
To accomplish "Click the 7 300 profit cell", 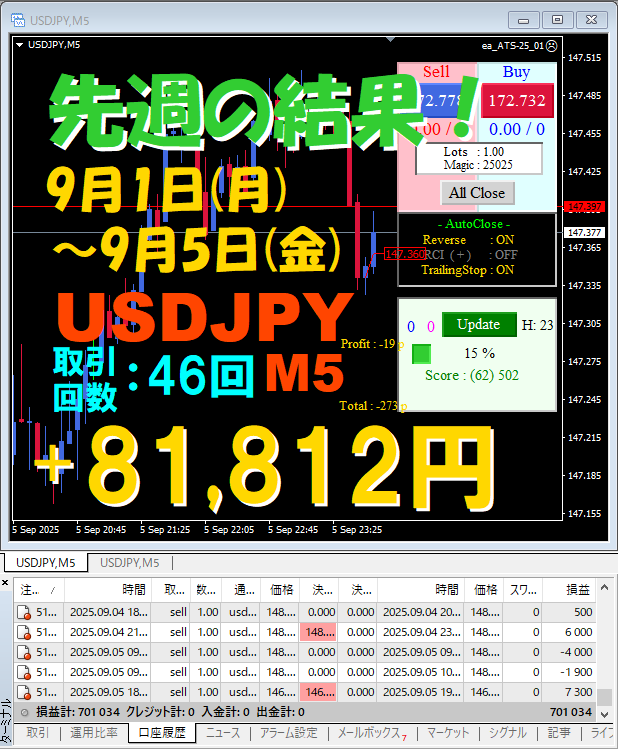I will [x=569, y=692].
